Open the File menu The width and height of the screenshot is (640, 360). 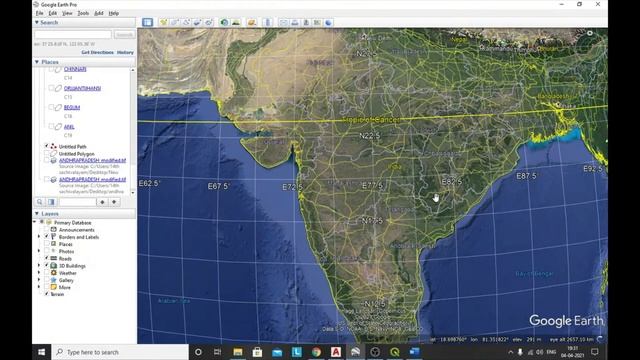40,13
